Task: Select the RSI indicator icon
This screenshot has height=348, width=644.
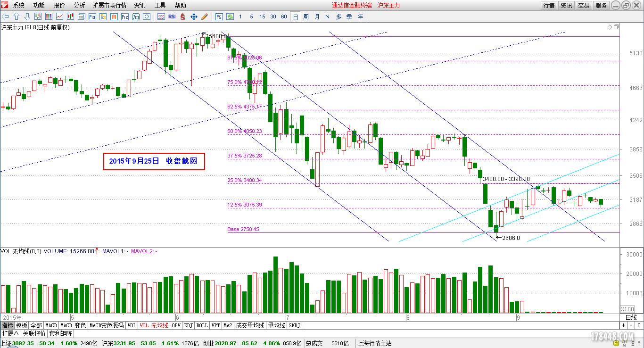Action: coord(172,17)
